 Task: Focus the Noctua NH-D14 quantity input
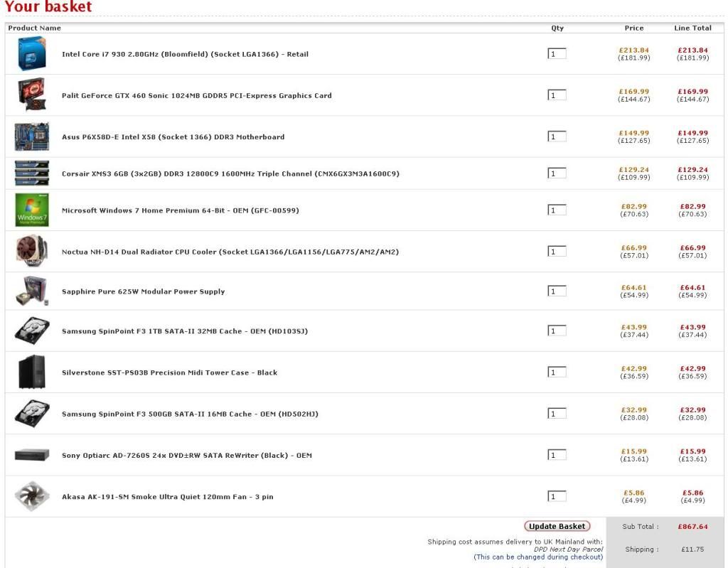tap(557, 251)
